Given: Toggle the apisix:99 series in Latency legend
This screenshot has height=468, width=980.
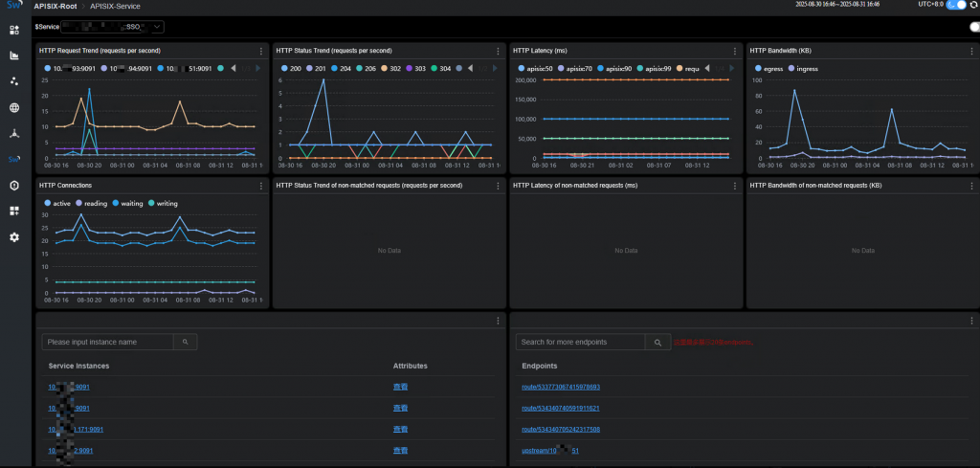Looking at the screenshot, I should pos(654,68).
